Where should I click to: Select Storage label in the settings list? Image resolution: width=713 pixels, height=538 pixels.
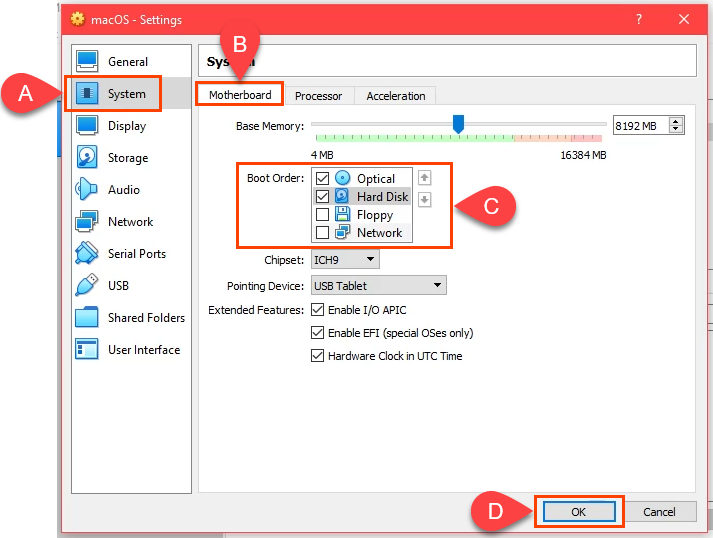pos(128,158)
